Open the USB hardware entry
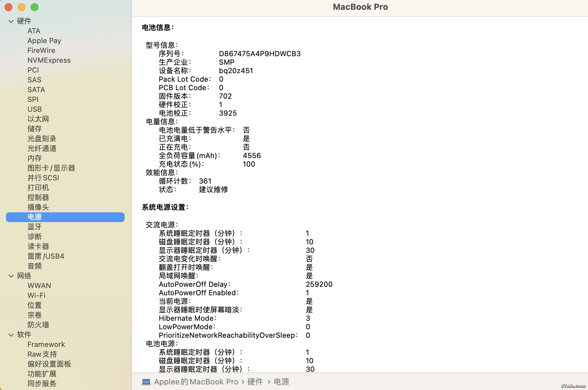This screenshot has width=588, height=390. 35,109
